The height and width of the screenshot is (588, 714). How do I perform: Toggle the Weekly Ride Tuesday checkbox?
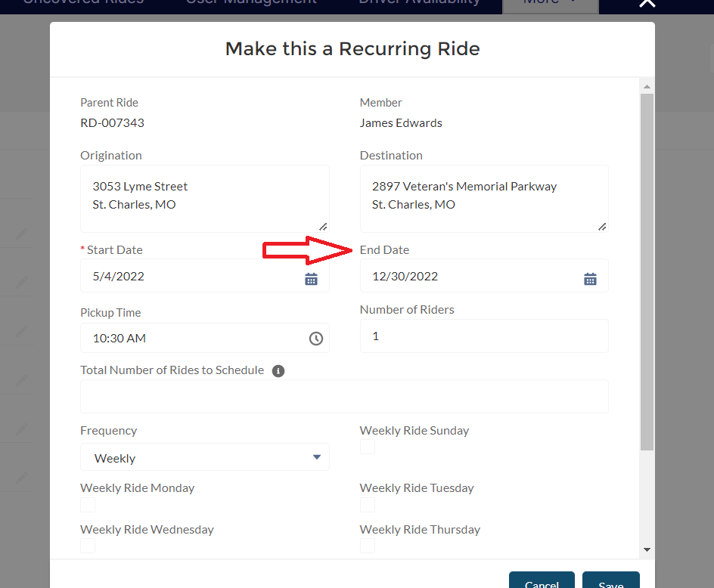tap(368, 505)
